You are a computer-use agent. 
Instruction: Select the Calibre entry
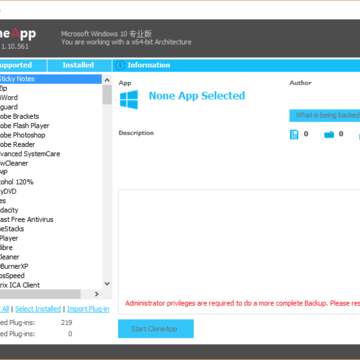click(x=51, y=248)
